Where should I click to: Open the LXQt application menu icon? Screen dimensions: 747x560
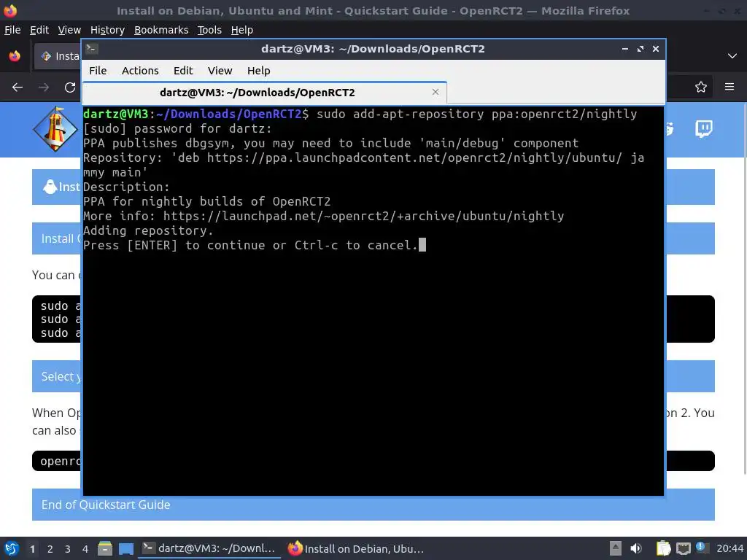coord(11,548)
